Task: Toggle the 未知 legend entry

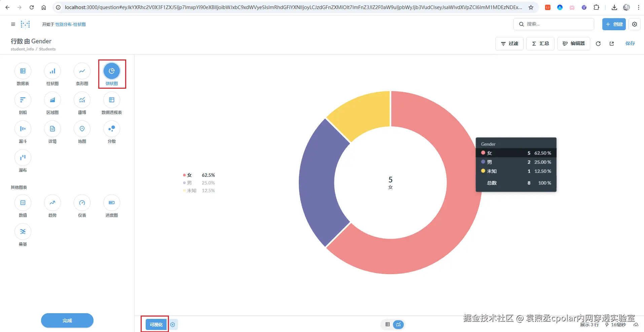Action: [x=199, y=191]
